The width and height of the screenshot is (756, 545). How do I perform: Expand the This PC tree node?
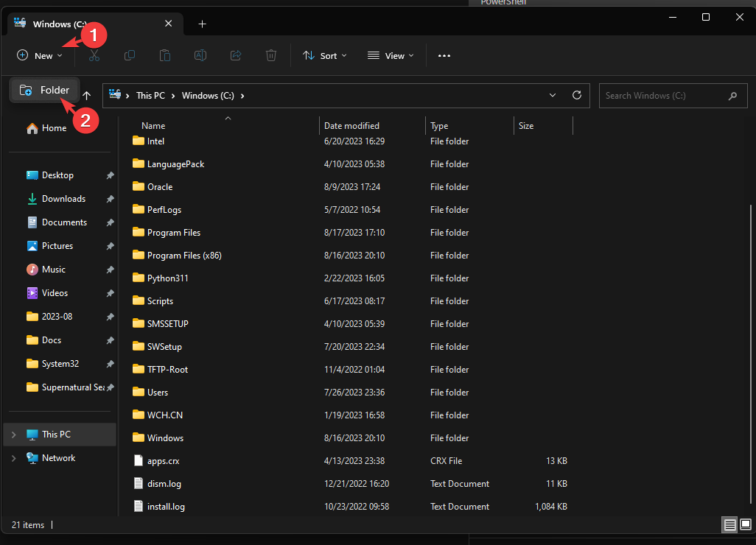click(x=13, y=435)
